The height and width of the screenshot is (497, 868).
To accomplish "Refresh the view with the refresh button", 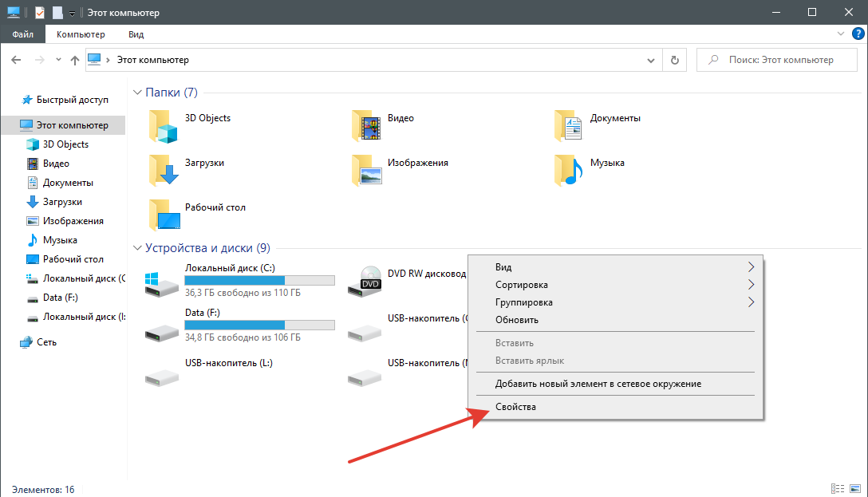I will tap(674, 60).
